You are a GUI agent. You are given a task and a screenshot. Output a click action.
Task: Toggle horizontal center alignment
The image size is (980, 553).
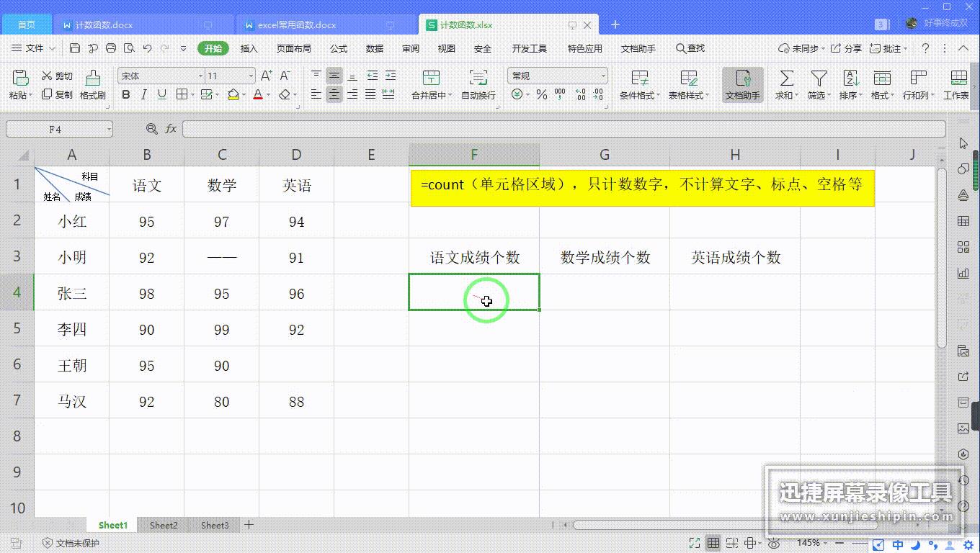coord(334,94)
